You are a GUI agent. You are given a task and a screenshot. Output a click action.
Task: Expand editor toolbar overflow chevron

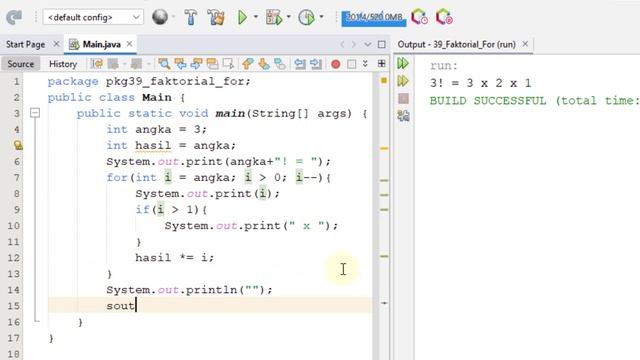(x=365, y=64)
